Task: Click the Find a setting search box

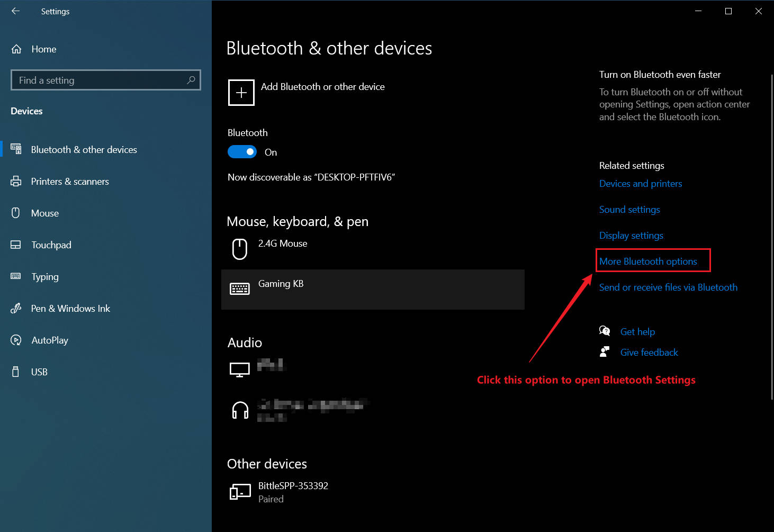Action: tap(101, 80)
